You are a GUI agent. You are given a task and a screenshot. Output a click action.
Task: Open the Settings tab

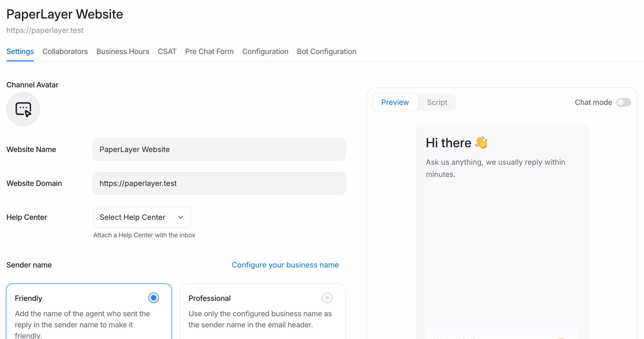[x=20, y=51]
